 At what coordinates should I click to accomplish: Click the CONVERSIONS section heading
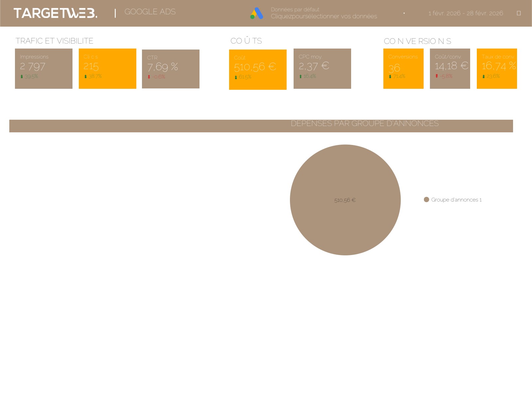(x=417, y=41)
